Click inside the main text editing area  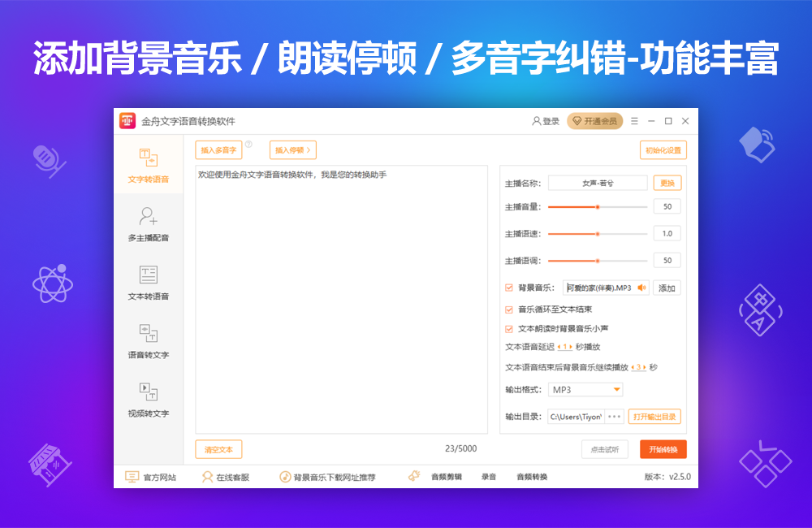341,300
